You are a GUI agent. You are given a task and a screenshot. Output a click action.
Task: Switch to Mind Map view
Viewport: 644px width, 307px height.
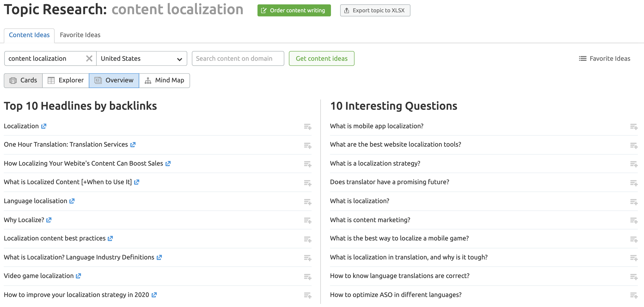164,80
